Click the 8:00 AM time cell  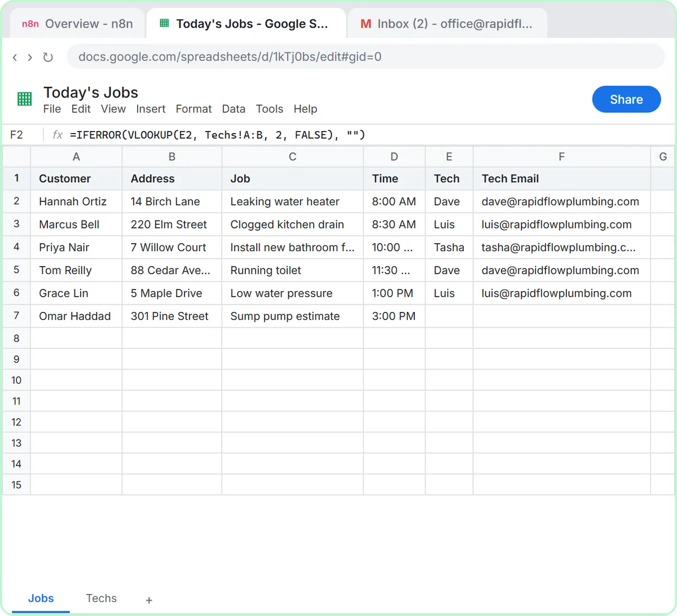tap(394, 201)
